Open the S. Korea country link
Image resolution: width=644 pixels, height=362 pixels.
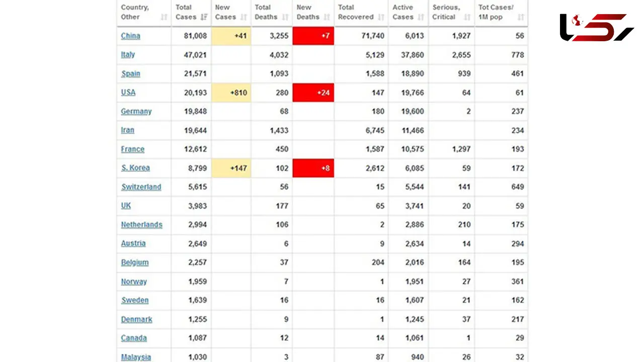[x=135, y=168]
